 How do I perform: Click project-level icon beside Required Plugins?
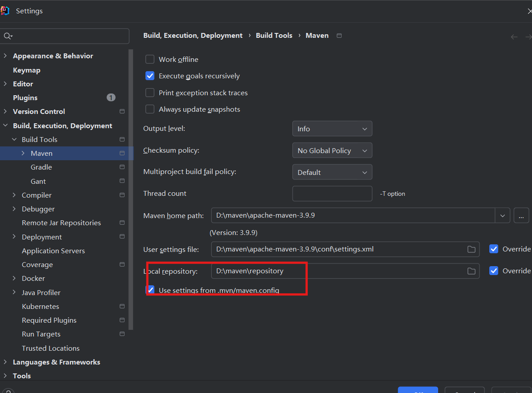click(122, 320)
